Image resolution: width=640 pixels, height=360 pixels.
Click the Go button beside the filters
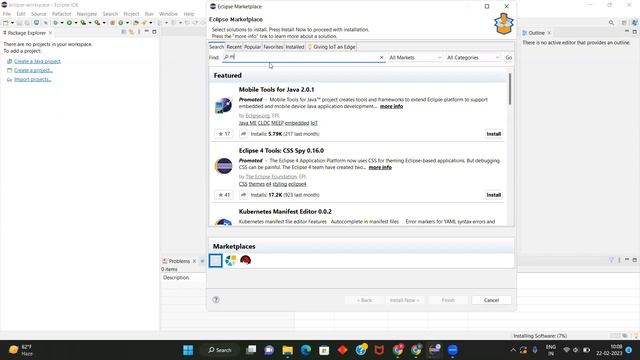[x=509, y=58]
